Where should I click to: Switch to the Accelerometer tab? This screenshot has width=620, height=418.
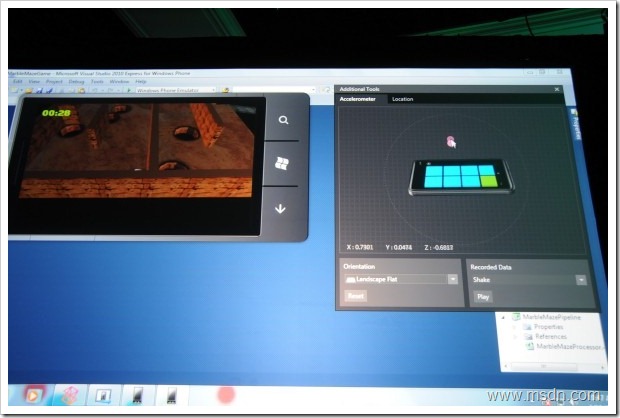pos(357,99)
